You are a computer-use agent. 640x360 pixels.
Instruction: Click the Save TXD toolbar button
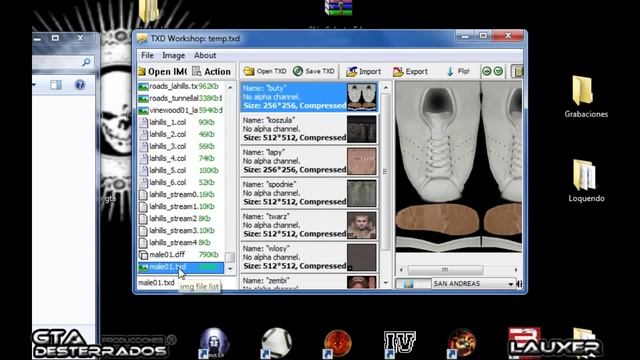pos(314,71)
